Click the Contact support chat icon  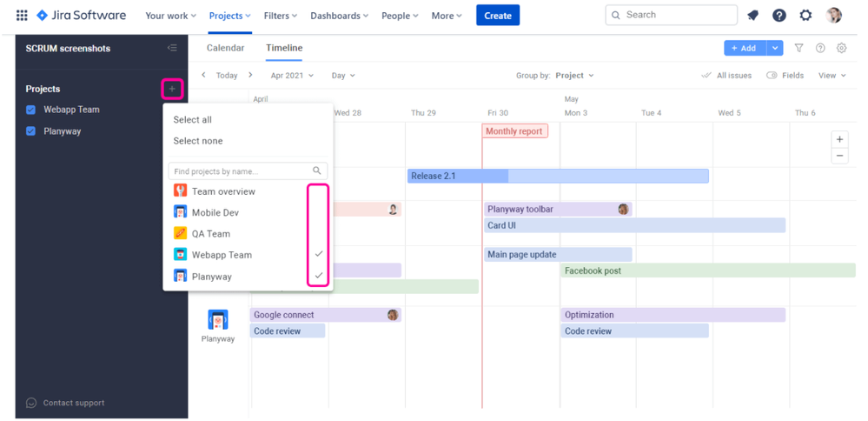pos(31,403)
